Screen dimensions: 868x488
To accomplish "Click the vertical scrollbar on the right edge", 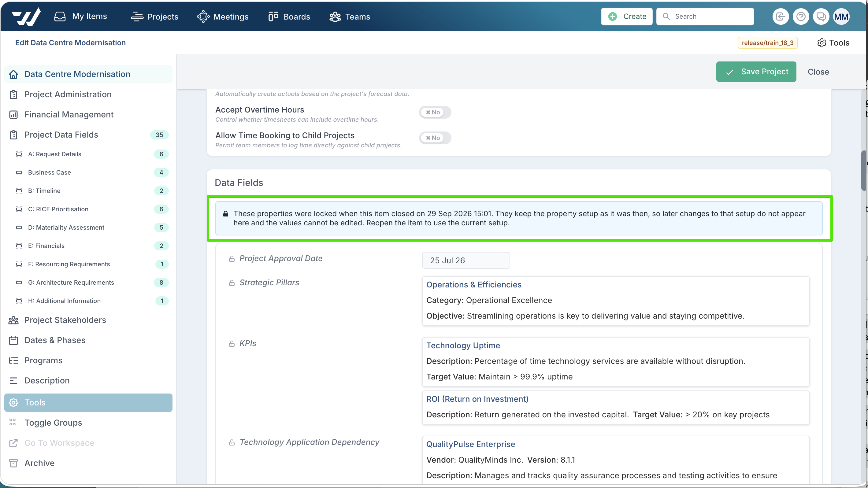I will (864, 171).
